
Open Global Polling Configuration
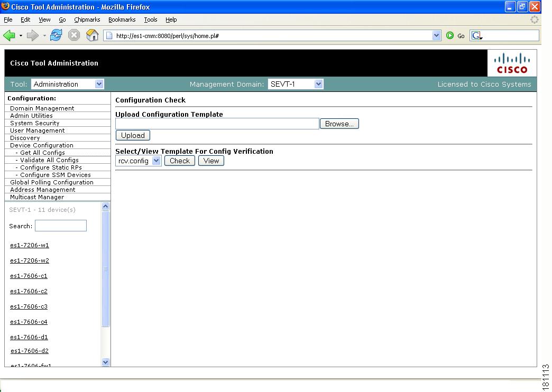click(52, 182)
